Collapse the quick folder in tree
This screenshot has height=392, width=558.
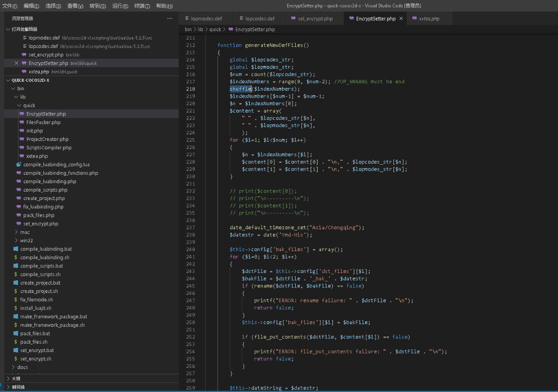[x=19, y=106]
